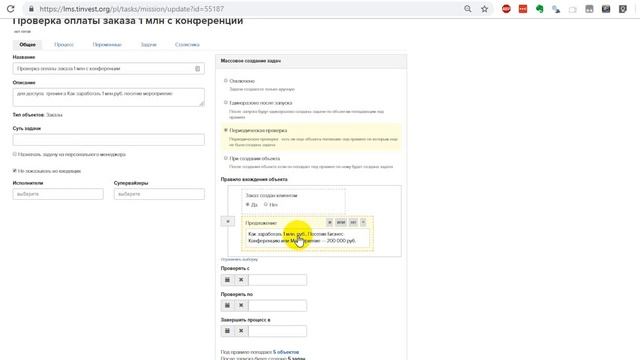Click the Проверять с date input
Image resolution: width=640 pixels, height=360 pixels.
coord(277,280)
